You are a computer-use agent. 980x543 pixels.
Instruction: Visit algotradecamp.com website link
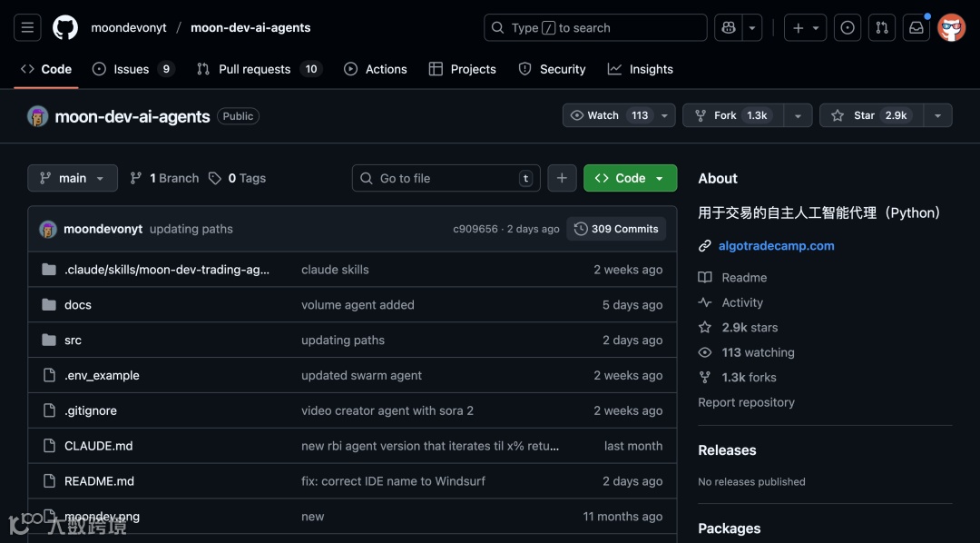coord(776,246)
